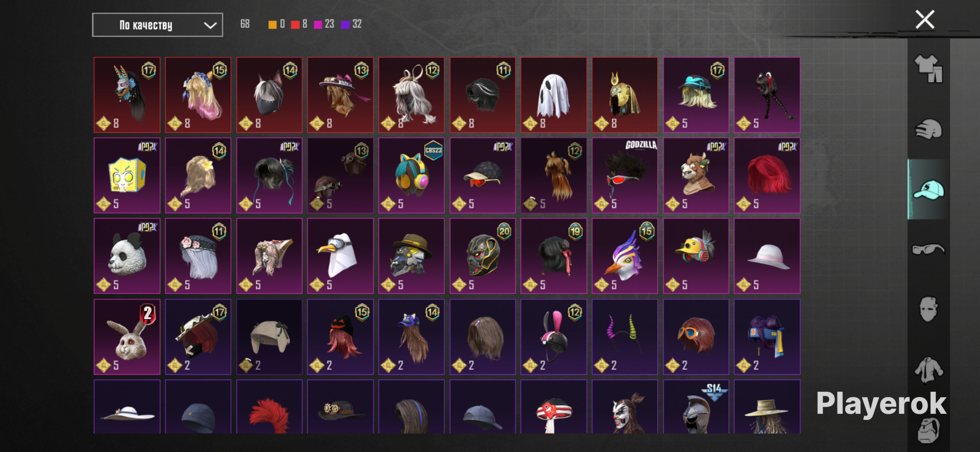Click the orange rarity color square
Screen dimensions: 980x452
point(273,24)
